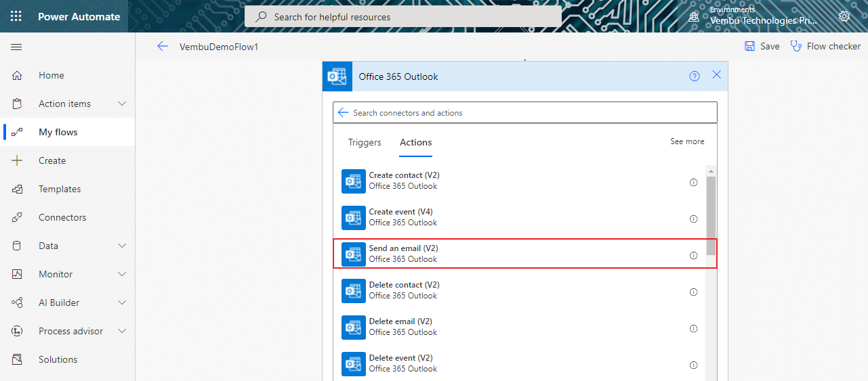Switch to the Triggers tab
868x381 pixels.
pyautogui.click(x=365, y=142)
